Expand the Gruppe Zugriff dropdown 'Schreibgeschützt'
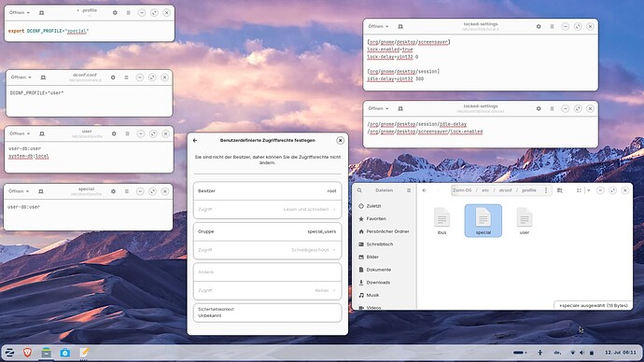The image size is (644, 362). click(267, 250)
